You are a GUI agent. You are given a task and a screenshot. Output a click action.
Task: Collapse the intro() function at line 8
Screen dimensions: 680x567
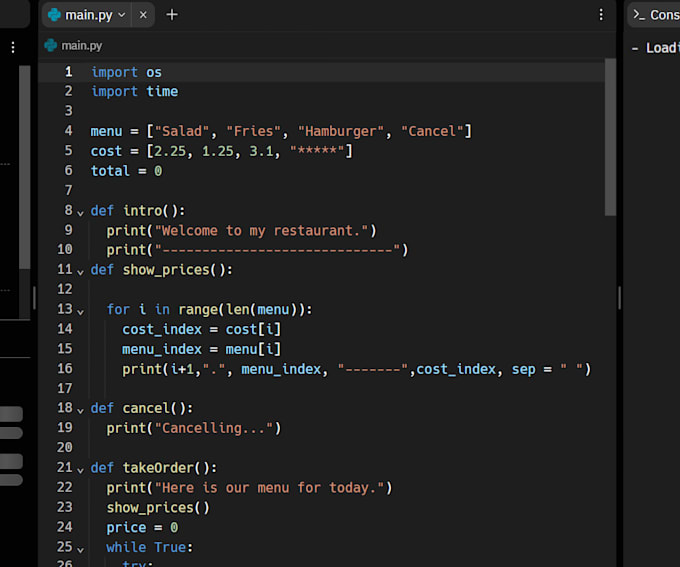[x=80, y=212]
